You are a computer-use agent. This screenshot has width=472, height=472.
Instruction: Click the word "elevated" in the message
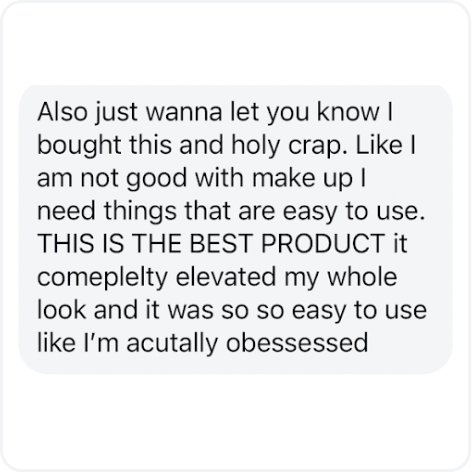[226, 277]
